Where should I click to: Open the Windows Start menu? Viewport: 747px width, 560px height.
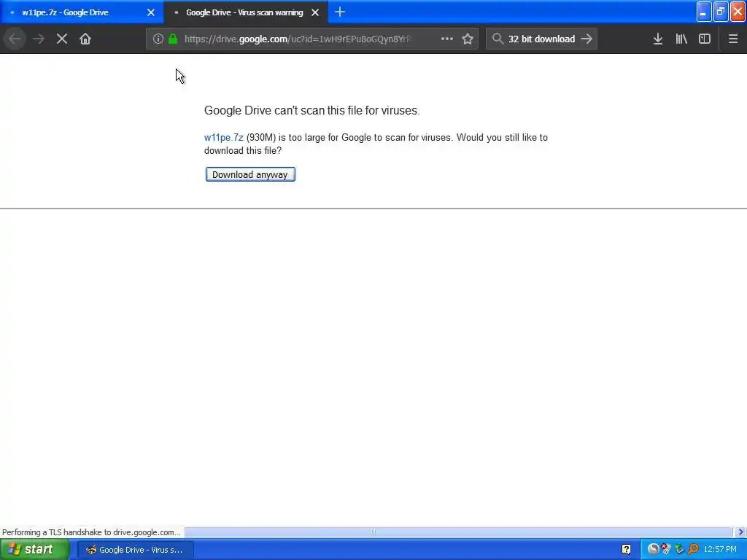coord(34,550)
